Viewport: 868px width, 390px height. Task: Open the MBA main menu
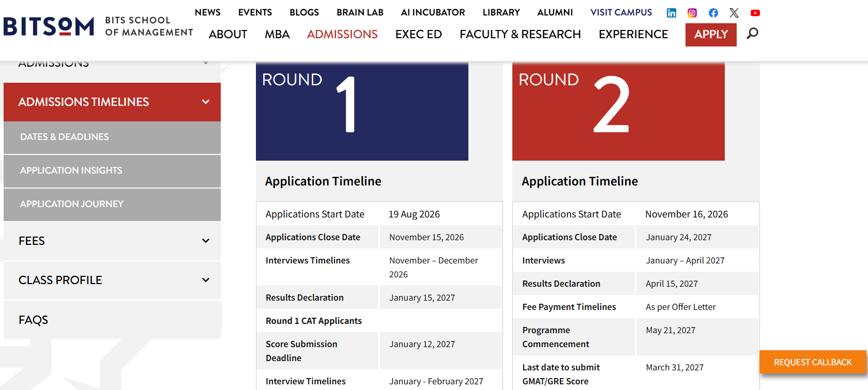tap(277, 35)
